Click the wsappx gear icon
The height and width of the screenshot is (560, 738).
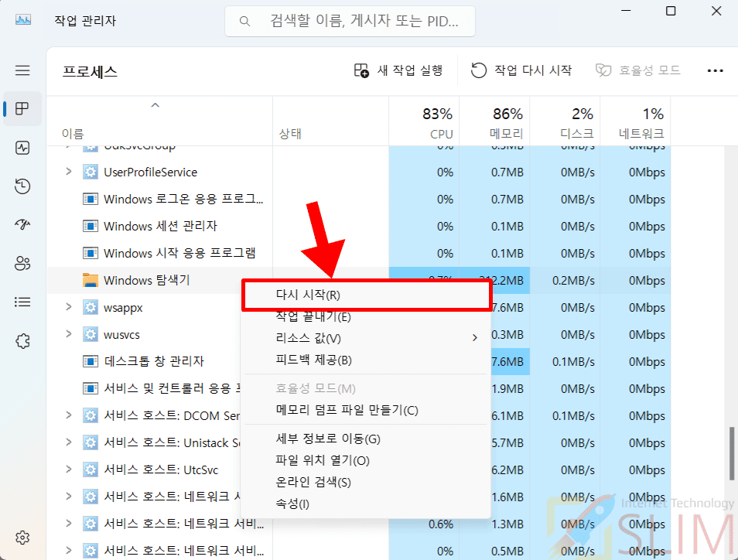tap(91, 307)
